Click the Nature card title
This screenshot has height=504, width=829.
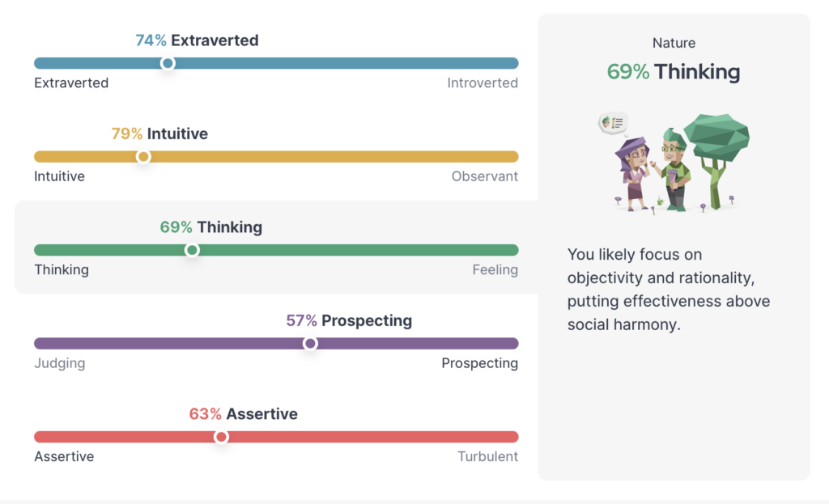674,43
